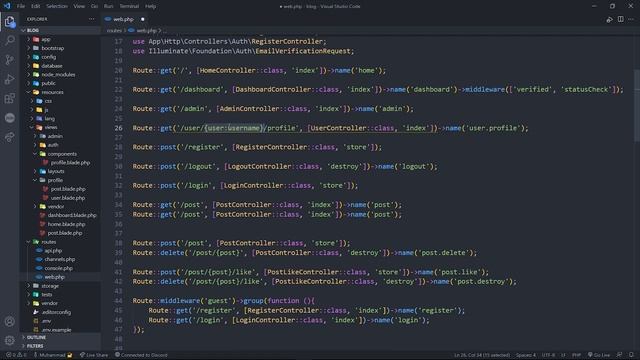Viewport: 640px width, 360px height.
Task: Open the Explorer view in activity bar
Action: click(9, 21)
